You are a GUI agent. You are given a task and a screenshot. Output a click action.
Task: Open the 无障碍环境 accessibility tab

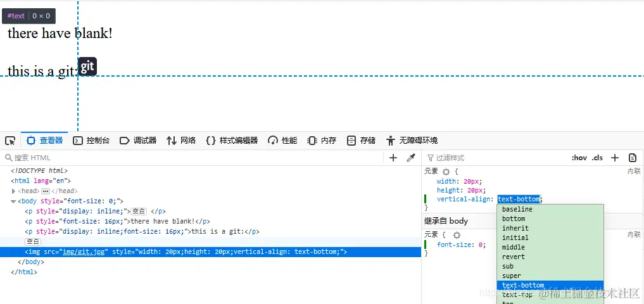tap(412, 141)
